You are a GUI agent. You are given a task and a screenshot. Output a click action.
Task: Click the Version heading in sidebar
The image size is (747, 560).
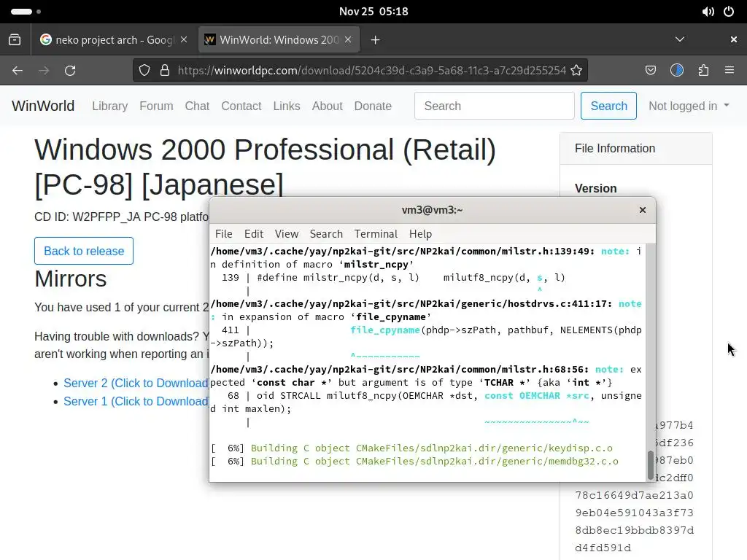click(x=595, y=189)
